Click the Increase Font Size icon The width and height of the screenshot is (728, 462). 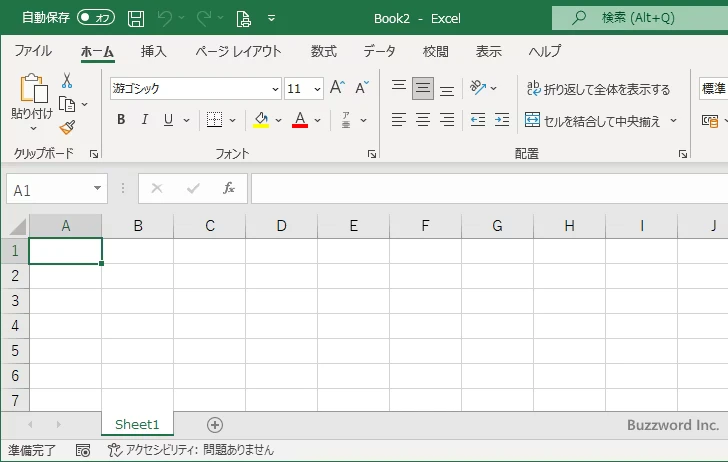coord(337,87)
